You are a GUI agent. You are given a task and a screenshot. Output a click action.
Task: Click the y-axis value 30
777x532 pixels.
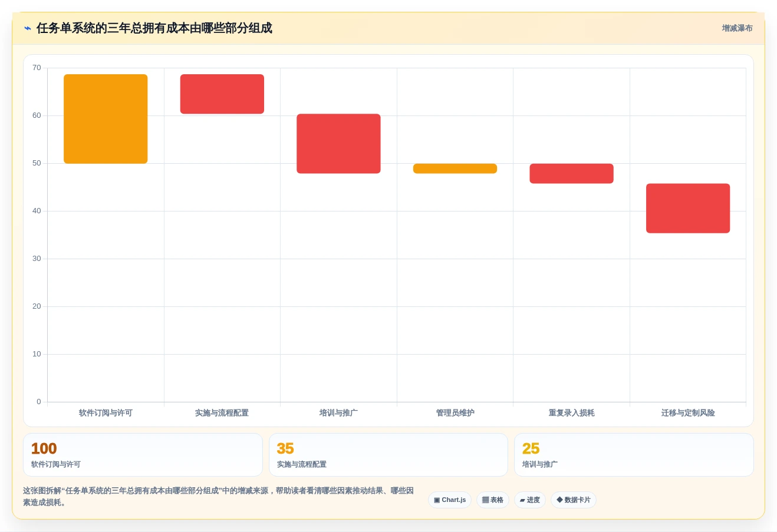37,259
